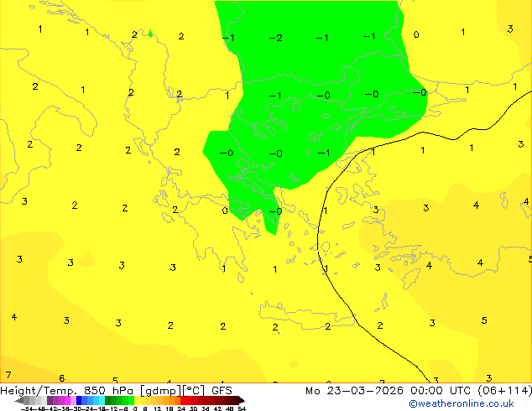Click the gray left arrow end of color scale
The image size is (532, 411).
pyautogui.click(x=19, y=401)
